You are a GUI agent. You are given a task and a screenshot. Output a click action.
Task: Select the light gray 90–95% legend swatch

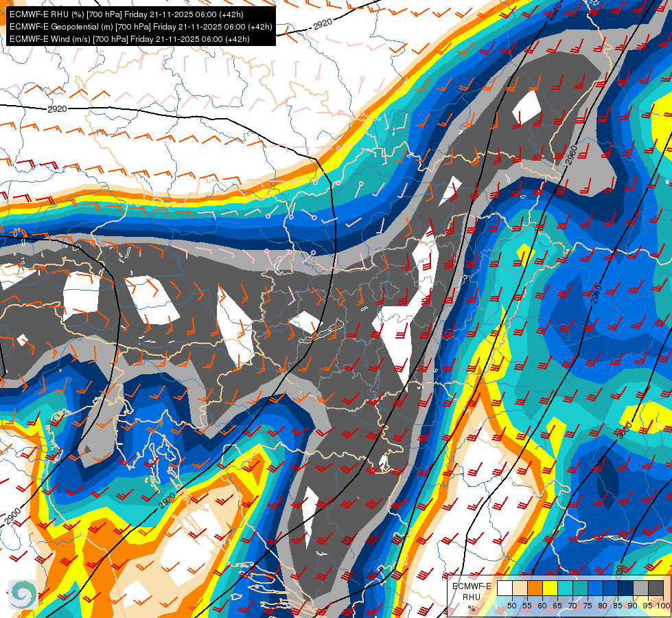coord(640,588)
